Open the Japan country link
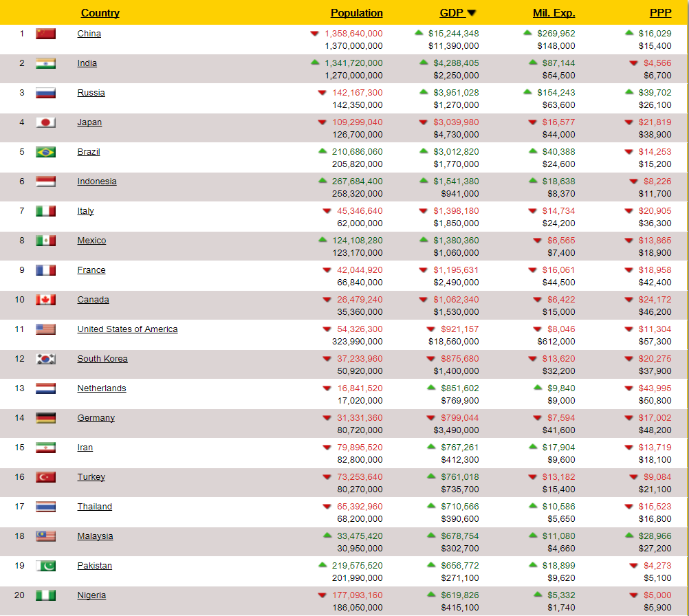The width and height of the screenshot is (689, 616). [x=89, y=122]
